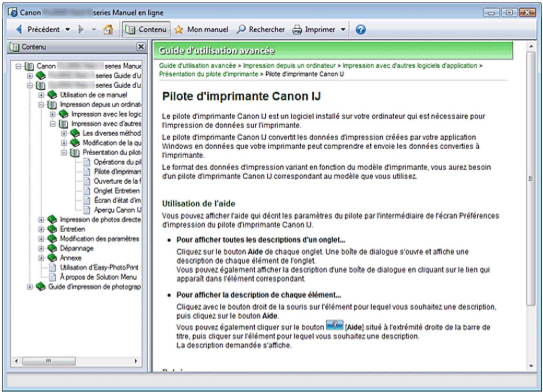Open À propos de Solution Menu item

(x=98, y=277)
